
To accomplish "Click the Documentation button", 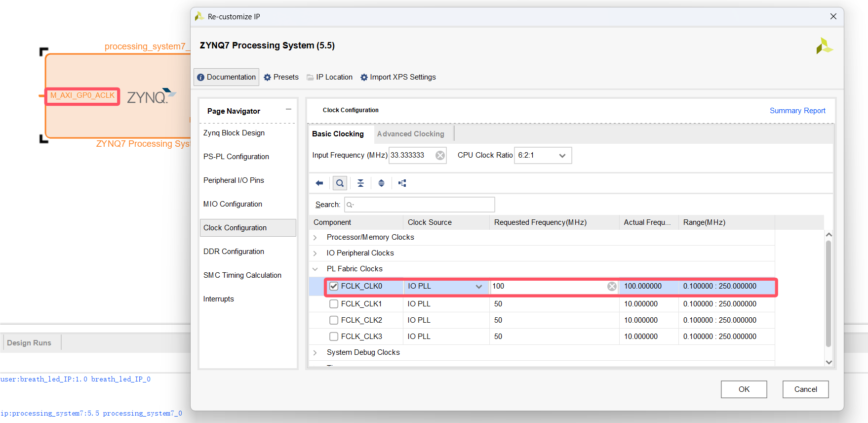I will click(x=226, y=77).
